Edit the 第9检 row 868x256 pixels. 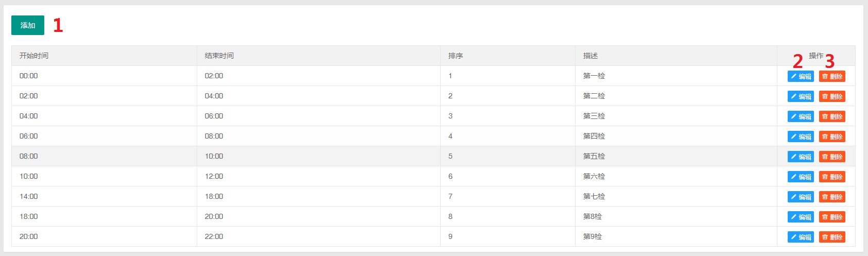[x=801, y=237]
